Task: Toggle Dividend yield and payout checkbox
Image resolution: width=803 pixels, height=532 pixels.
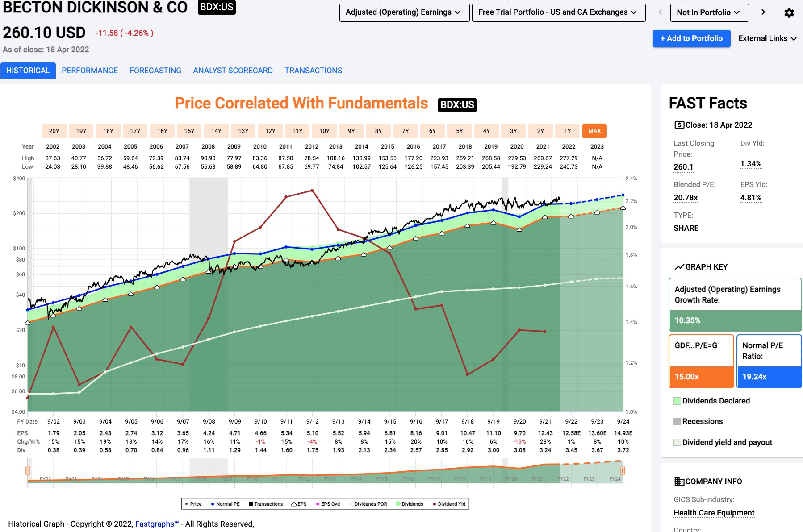Action: click(677, 442)
